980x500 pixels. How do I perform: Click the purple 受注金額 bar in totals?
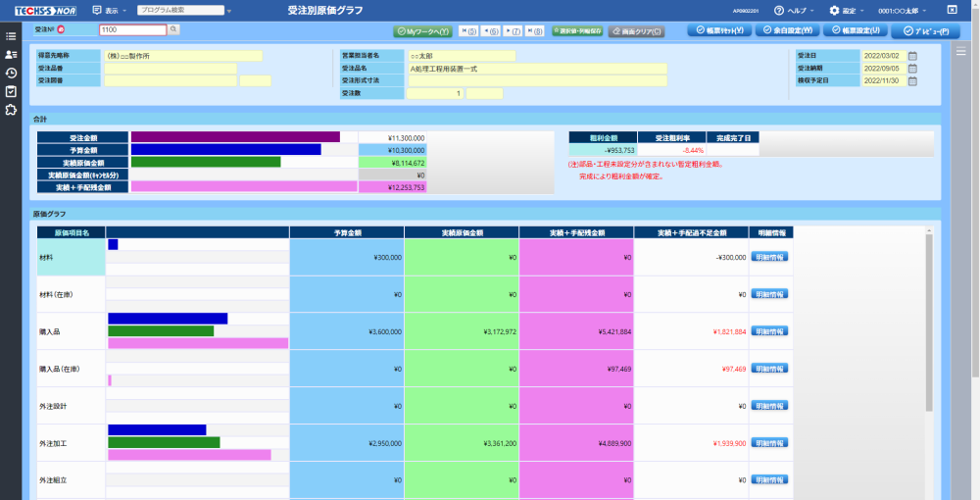(235, 137)
